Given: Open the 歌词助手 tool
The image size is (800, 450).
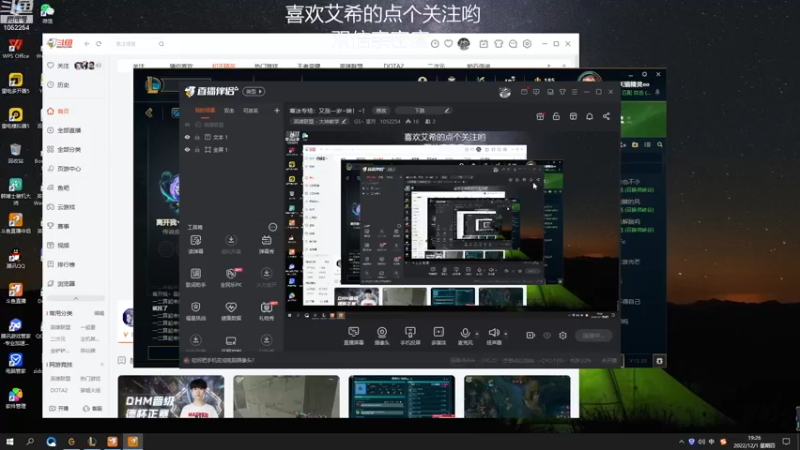Looking at the screenshot, I should [196, 278].
